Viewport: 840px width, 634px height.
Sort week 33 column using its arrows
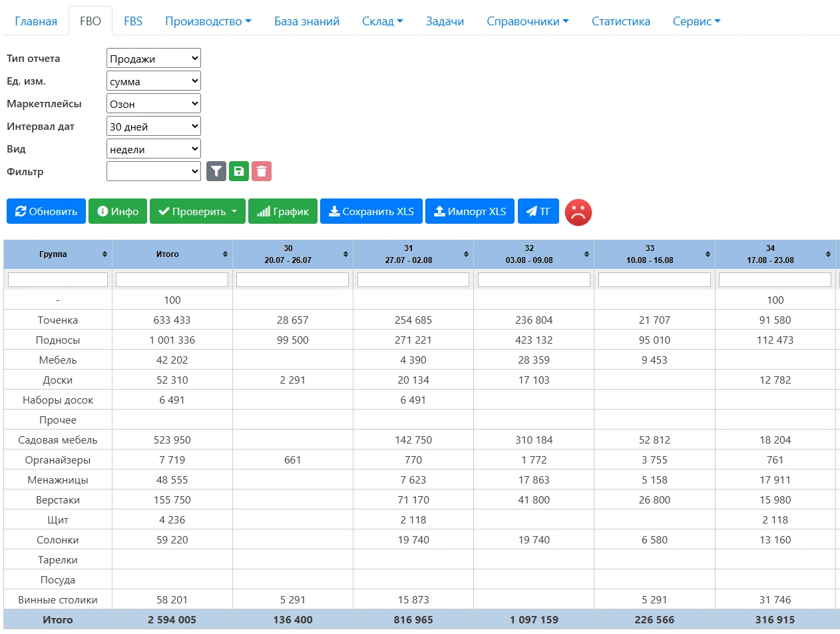pyautogui.click(x=708, y=254)
